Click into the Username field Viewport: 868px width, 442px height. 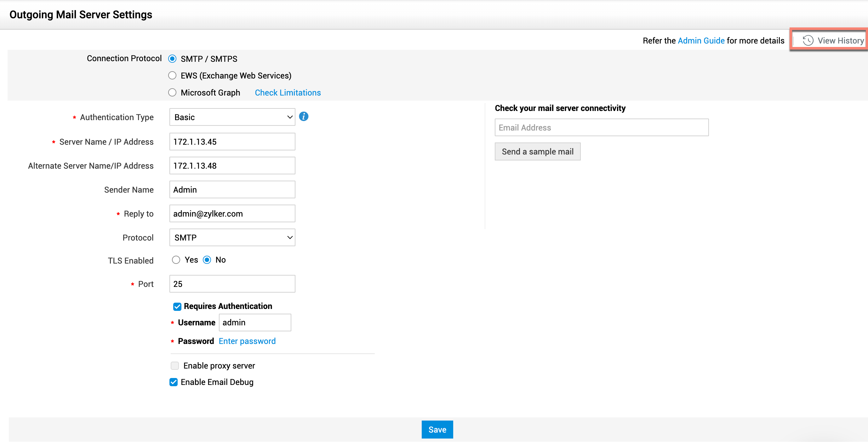coord(255,323)
